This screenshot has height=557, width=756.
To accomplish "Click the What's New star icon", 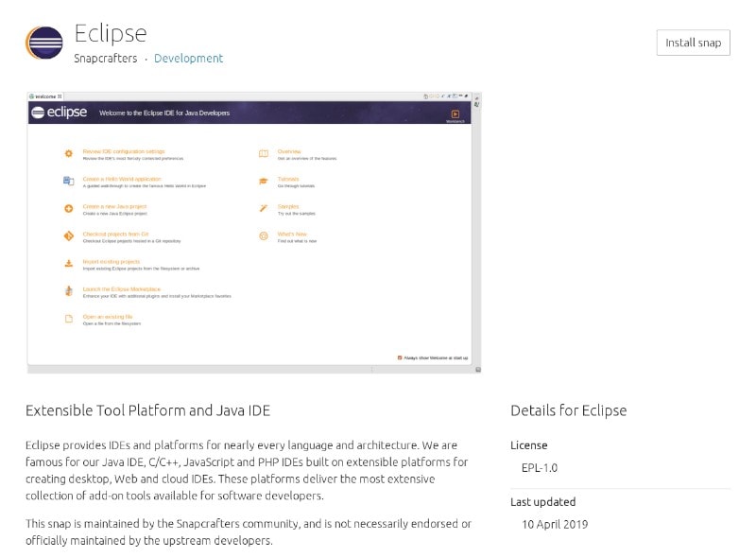I will pyautogui.click(x=264, y=236).
